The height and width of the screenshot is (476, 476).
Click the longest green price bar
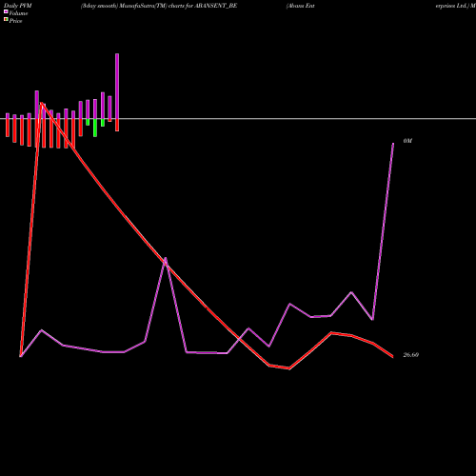pyautogui.click(x=95, y=128)
